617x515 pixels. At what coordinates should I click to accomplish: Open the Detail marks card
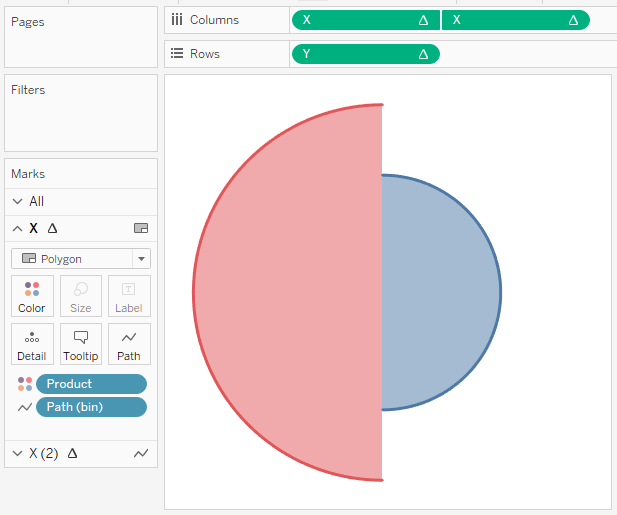click(32, 344)
